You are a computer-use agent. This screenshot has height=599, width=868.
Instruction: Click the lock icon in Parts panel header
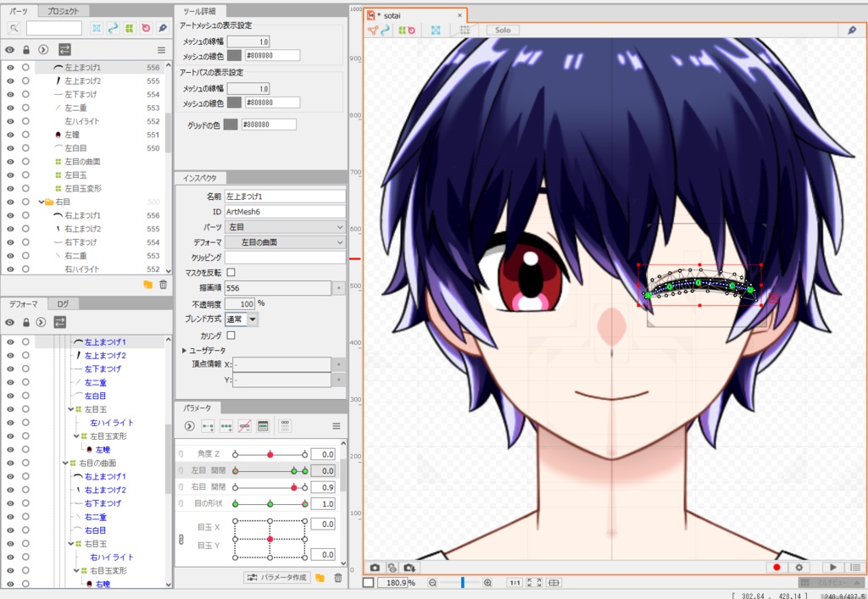[26, 50]
